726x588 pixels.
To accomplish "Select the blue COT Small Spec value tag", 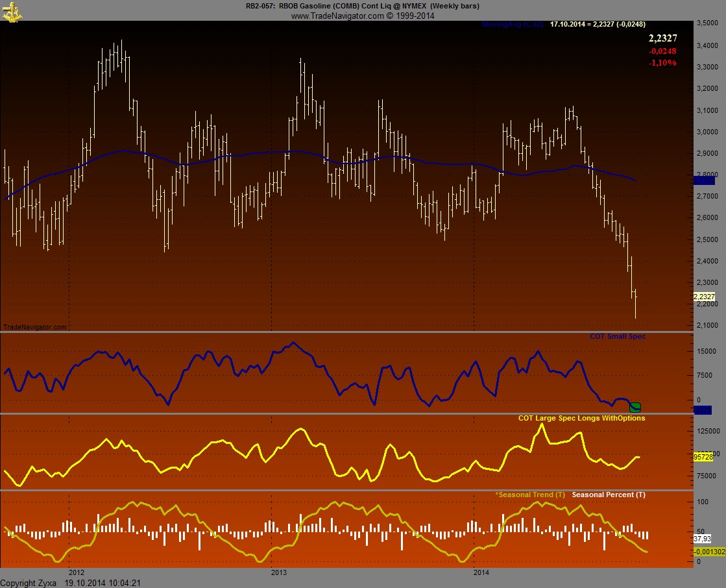I will click(x=703, y=410).
